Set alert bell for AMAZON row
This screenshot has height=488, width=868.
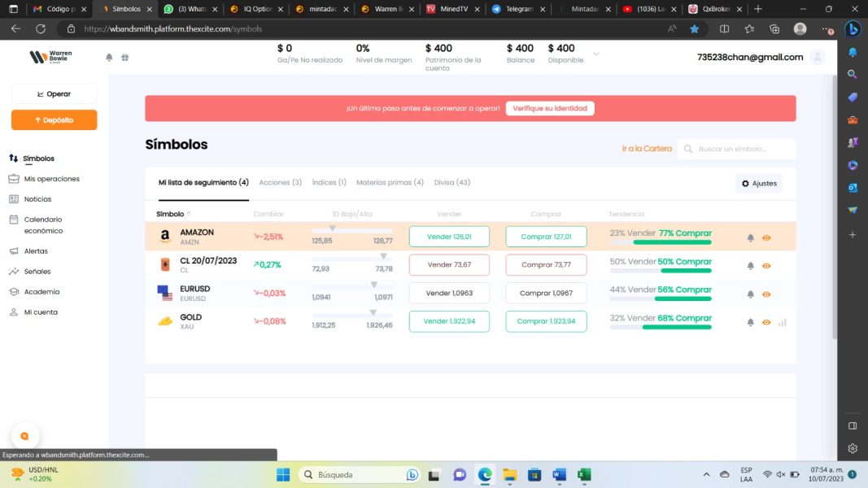750,237
